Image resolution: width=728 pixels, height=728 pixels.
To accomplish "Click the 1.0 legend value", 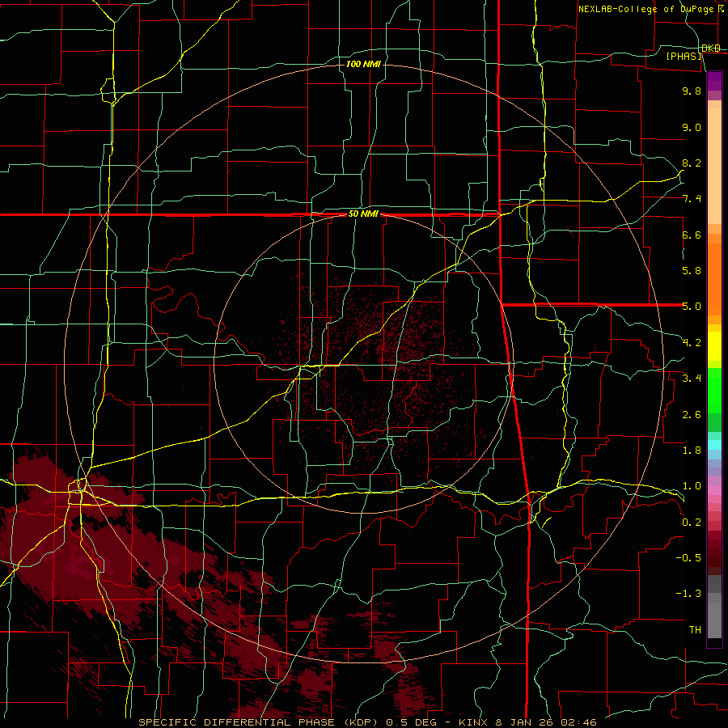I will (692, 486).
